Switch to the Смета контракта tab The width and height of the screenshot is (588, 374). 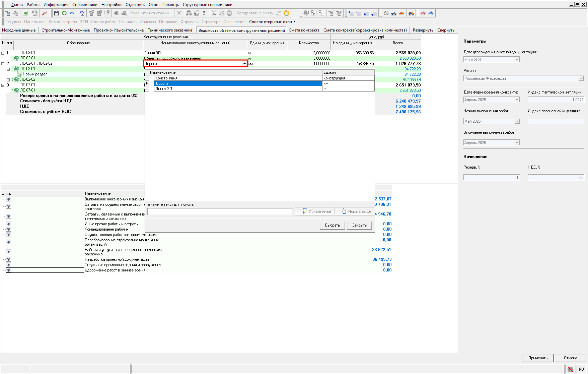(304, 30)
